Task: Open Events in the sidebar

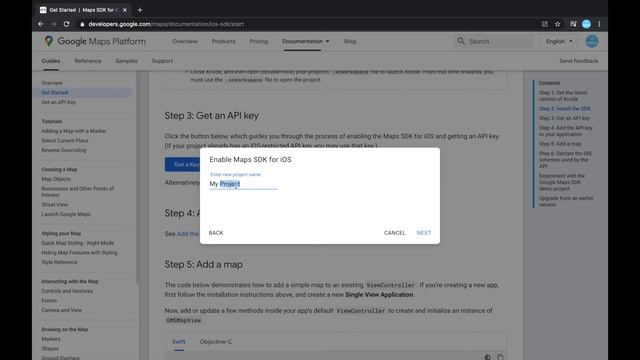Action: click(x=49, y=300)
